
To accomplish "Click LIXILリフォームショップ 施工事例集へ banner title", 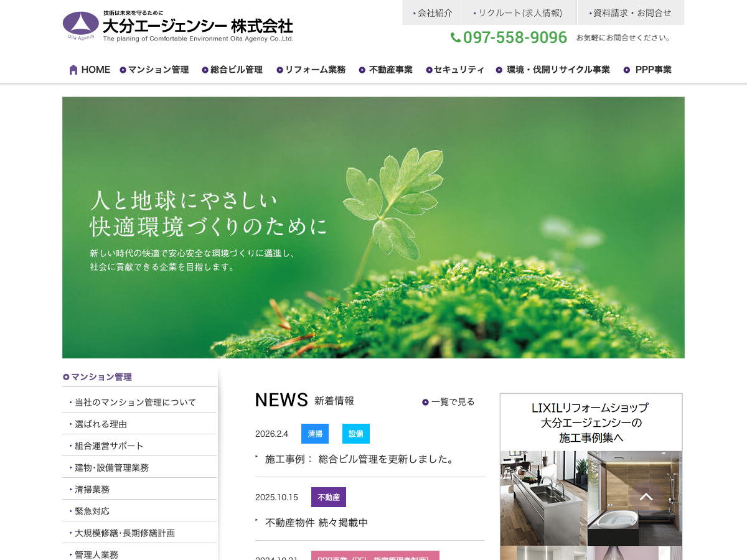I will [x=591, y=423].
